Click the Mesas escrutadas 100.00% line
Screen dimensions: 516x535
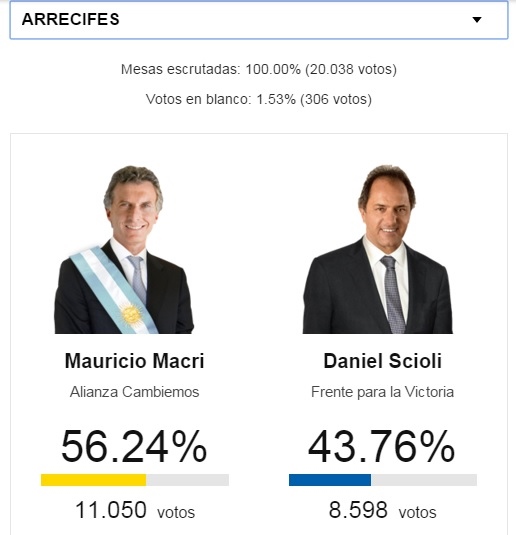pyautogui.click(x=259, y=69)
